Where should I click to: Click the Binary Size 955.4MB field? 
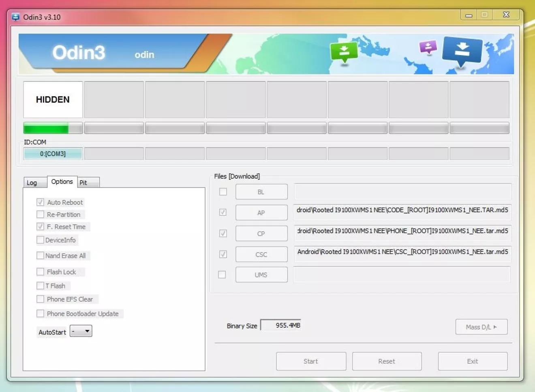280,325
